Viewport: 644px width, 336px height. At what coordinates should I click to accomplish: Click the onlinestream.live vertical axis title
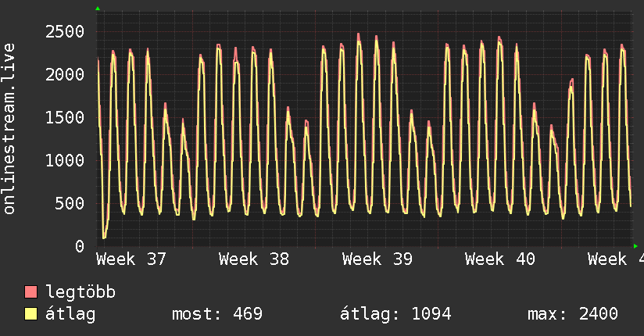click(x=9, y=129)
